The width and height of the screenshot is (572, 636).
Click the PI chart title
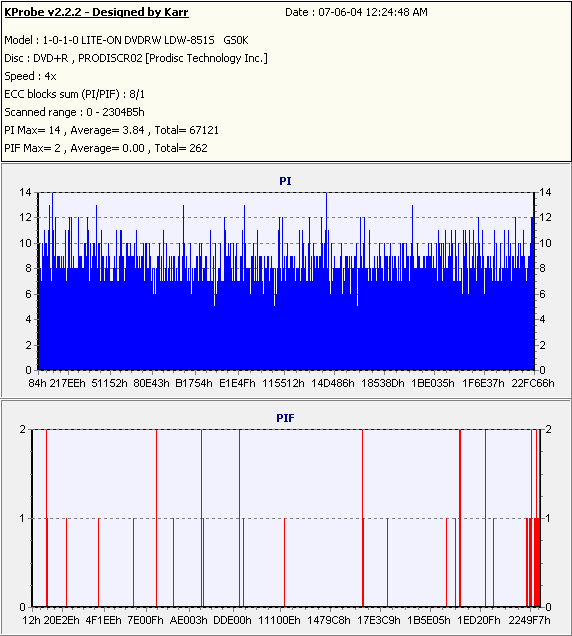point(285,181)
